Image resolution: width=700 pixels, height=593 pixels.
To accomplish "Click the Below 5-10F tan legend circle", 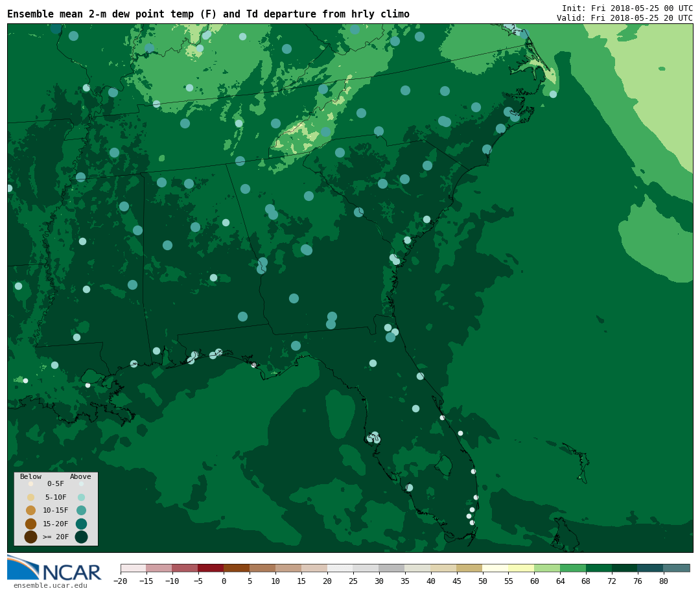I will (x=31, y=497).
